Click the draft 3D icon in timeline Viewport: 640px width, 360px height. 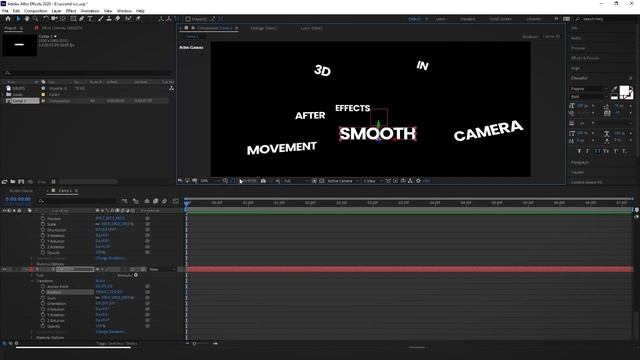tap(136, 201)
